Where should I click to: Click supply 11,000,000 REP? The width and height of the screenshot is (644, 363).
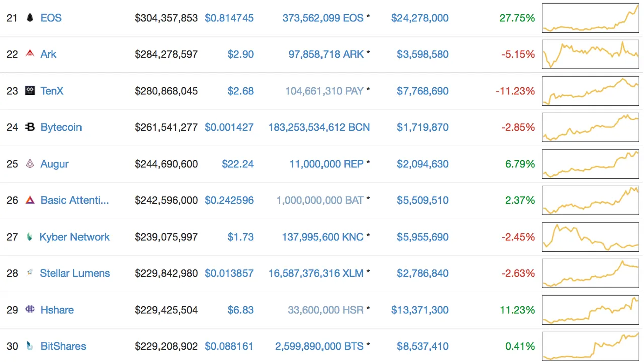click(x=327, y=164)
